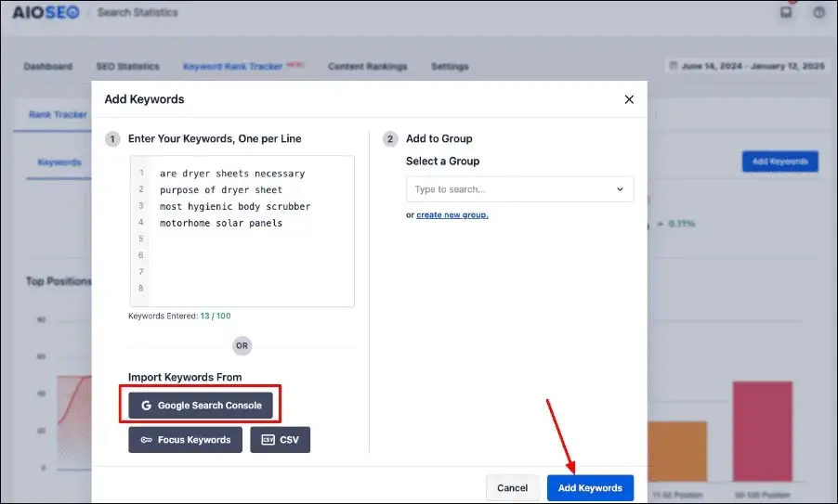
Task: Open the Dashboard tab in background
Action: pyautogui.click(x=48, y=66)
